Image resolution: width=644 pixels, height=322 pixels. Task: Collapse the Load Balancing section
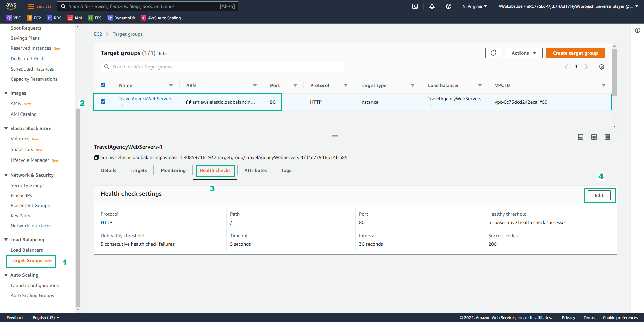click(x=6, y=240)
